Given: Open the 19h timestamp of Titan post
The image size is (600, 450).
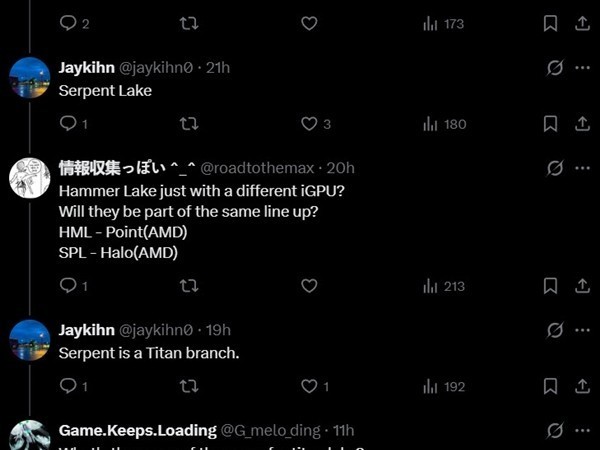Looking at the screenshot, I should coord(217,330).
